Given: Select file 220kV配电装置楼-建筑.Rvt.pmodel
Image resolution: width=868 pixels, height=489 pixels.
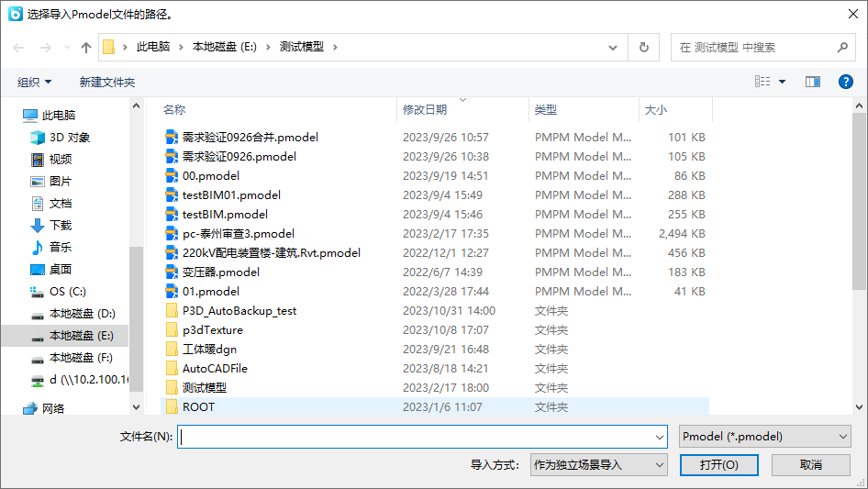Looking at the screenshot, I should click(x=272, y=253).
